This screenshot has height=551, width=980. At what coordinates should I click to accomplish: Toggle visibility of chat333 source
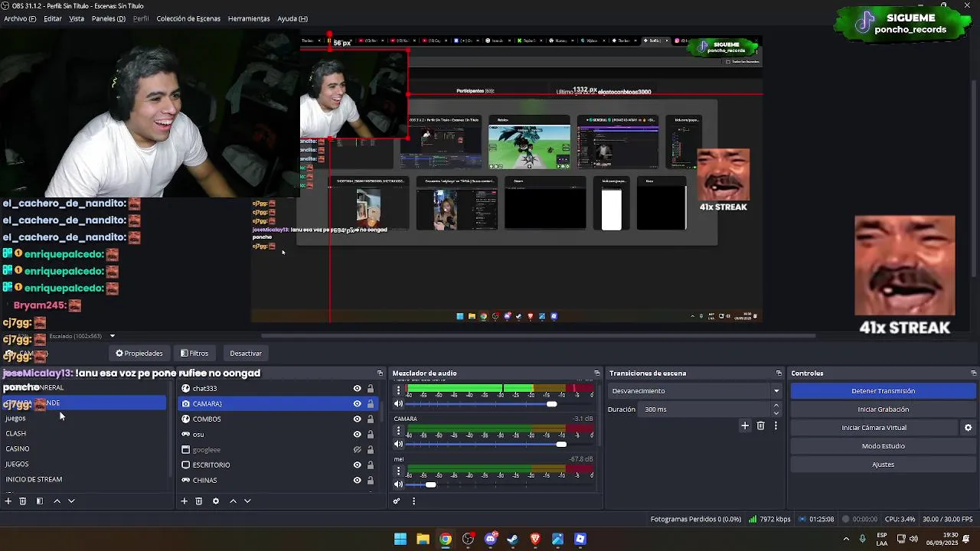357,389
